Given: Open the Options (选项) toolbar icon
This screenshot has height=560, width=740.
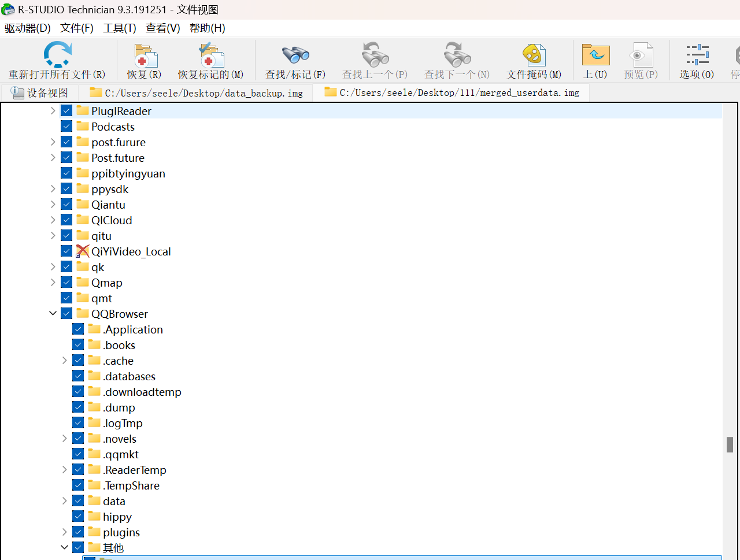Looking at the screenshot, I should (697, 55).
